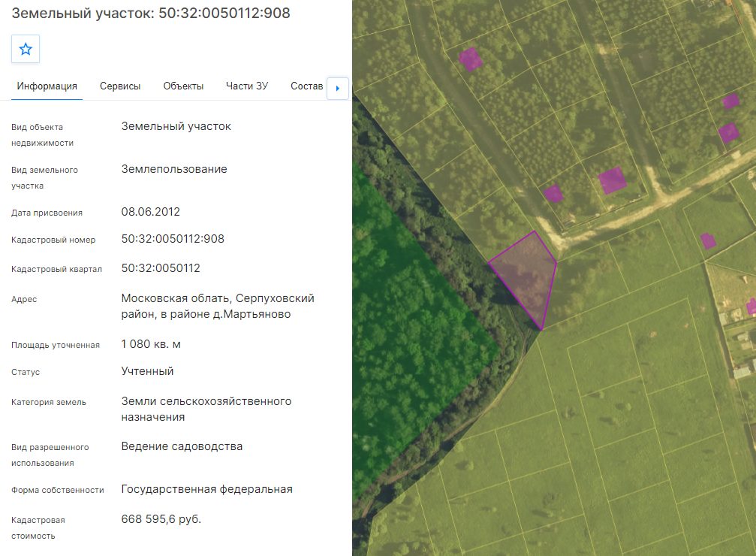
Task: Add the land plot to favorites with the star icon
Action: tap(26, 49)
